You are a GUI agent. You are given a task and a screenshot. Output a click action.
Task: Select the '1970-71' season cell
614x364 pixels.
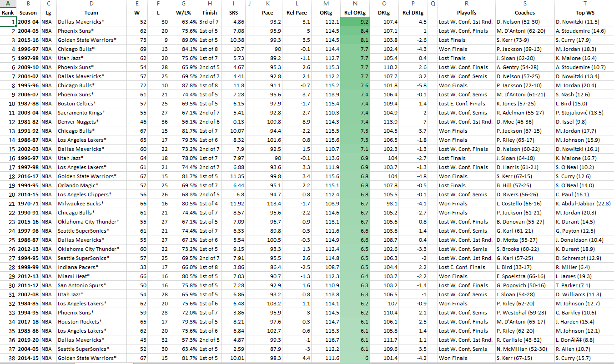(x=28, y=204)
